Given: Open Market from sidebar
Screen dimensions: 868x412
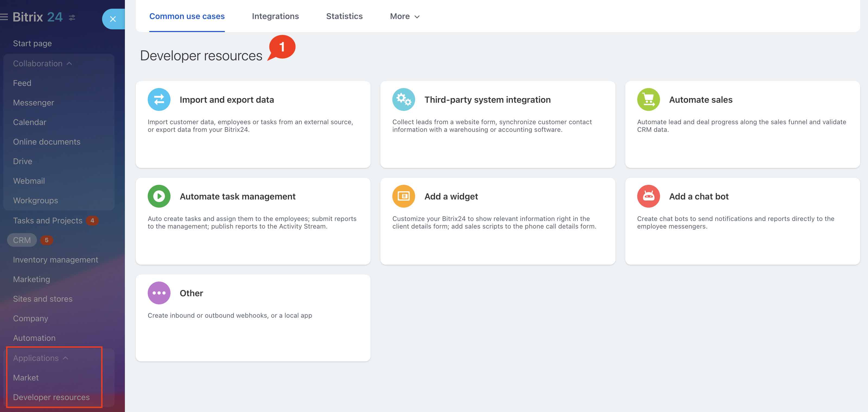Looking at the screenshot, I should (26, 378).
